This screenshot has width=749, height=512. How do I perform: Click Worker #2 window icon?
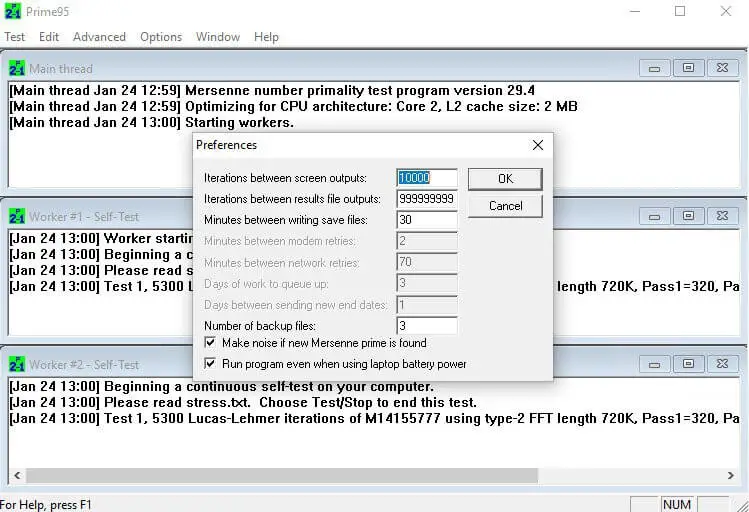coord(17,364)
